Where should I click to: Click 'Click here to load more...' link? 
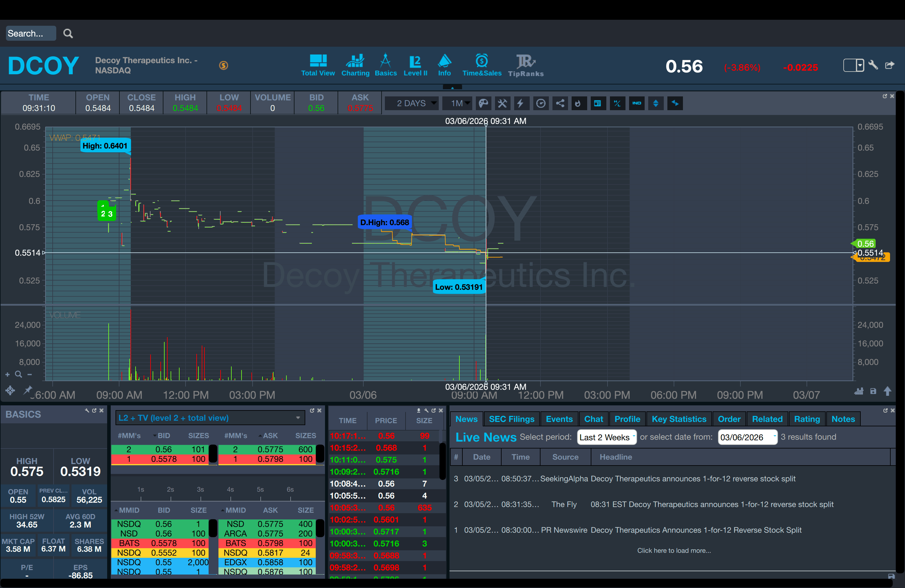pyautogui.click(x=674, y=551)
